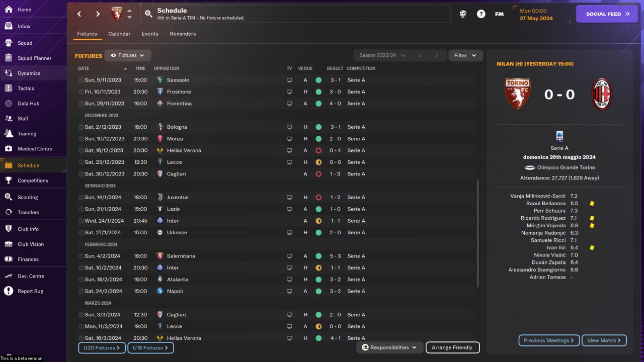Click the TV icon in Frosinone row
This screenshot has width=644, height=362.
pos(289,92)
